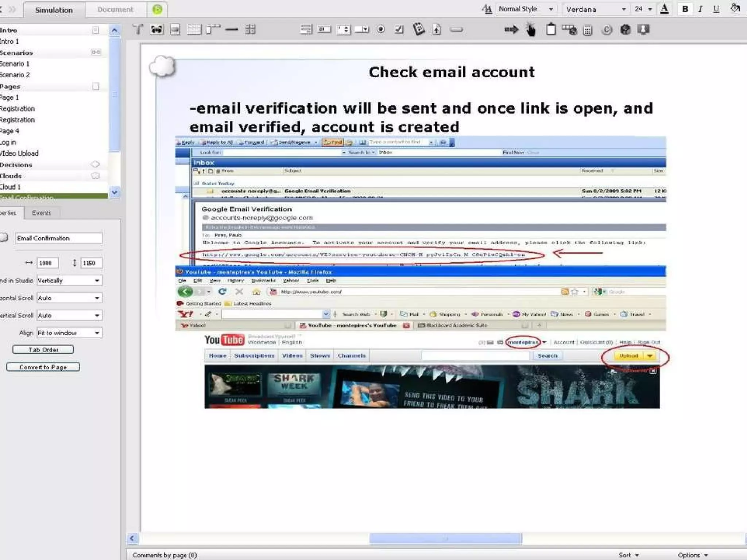Expand the Align Fit to window dropdown
Image resolution: width=747 pixels, height=560 pixels.
97,333
